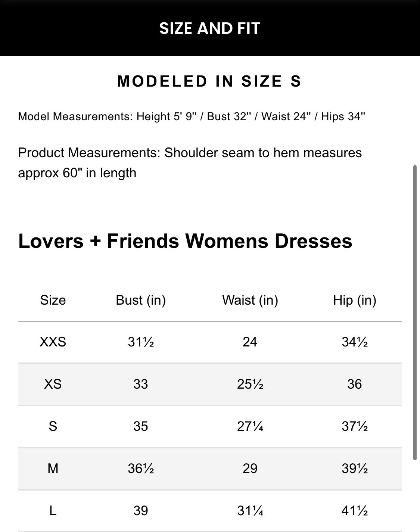This screenshot has height=532, width=420.
Task: Click the SIZE AND FIT header bar
Action: point(209,28)
